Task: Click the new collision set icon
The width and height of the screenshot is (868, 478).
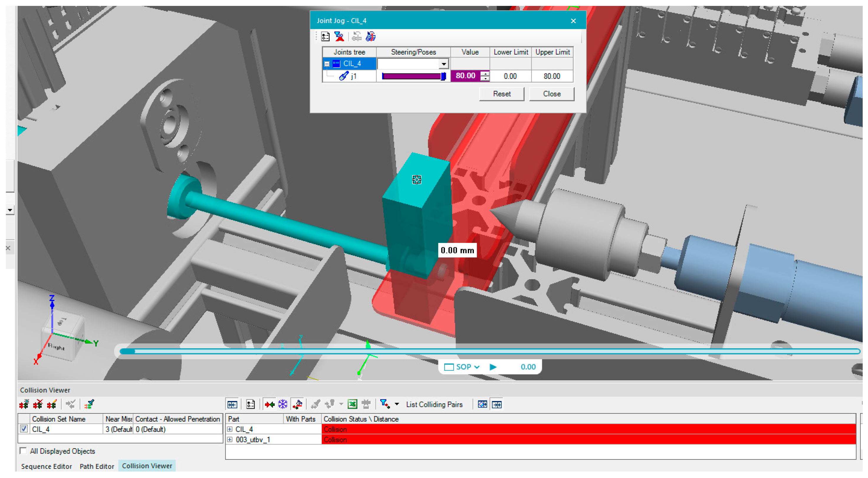Action: pyautogui.click(x=24, y=404)
